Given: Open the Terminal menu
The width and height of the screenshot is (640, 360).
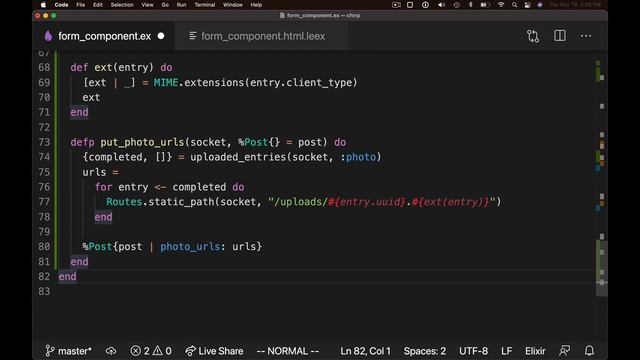Looking at the screenshot, I should pyautogui.click(x=204, y=5).
